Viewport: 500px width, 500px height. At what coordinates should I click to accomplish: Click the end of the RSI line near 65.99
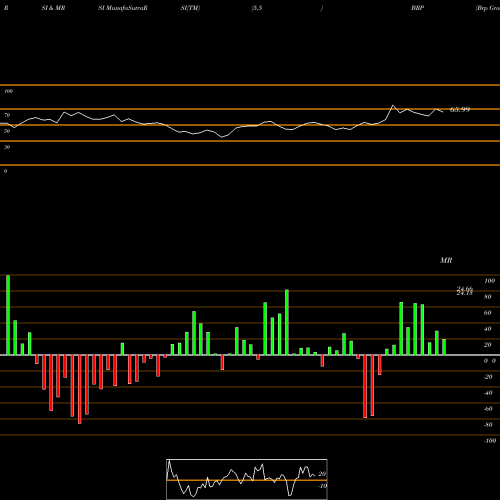(x=443, y=112)
